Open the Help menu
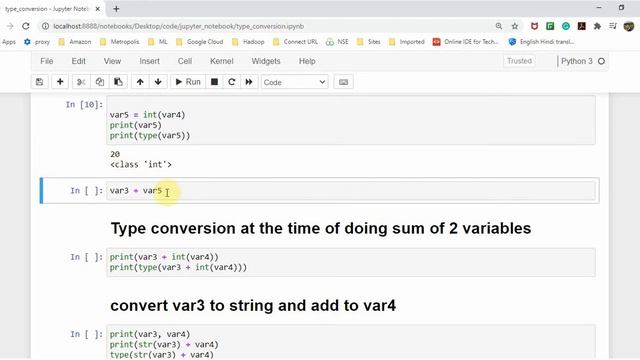 (x=307, y=61)
